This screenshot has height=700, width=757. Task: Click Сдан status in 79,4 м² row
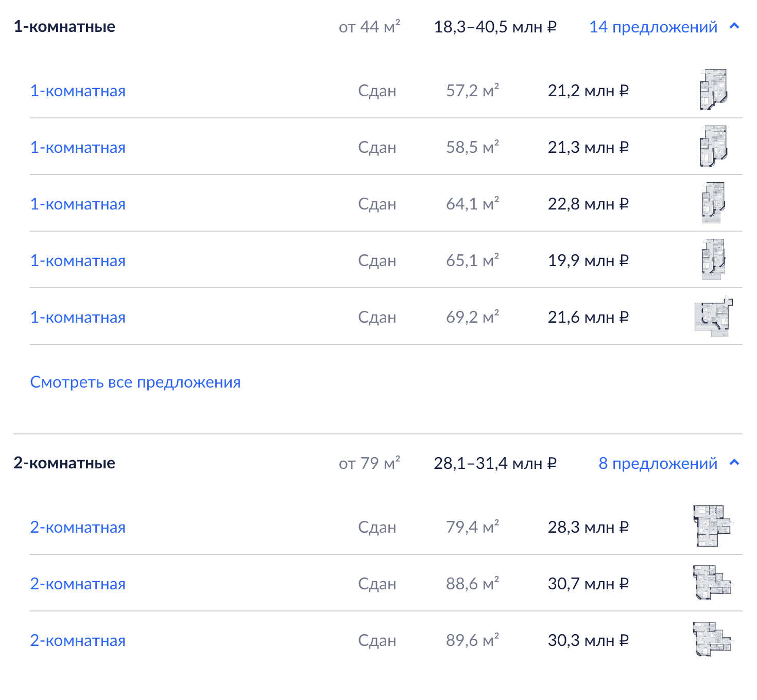(x=377, y=527)
